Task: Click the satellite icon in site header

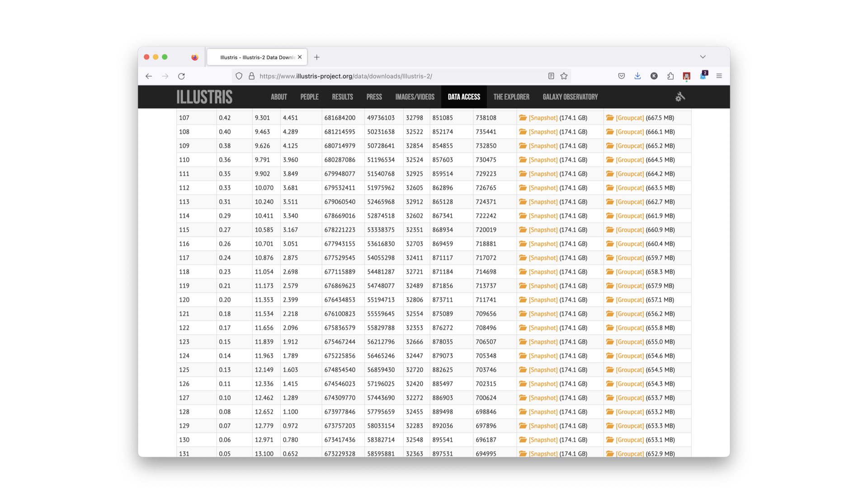Action: pos(680,97)
